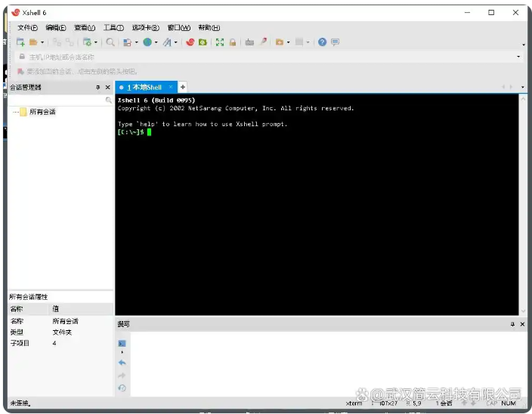The height and width of the screenshot is (414, 532).
Task: Open the 工具 menu
Action: (x=113, y=28)
